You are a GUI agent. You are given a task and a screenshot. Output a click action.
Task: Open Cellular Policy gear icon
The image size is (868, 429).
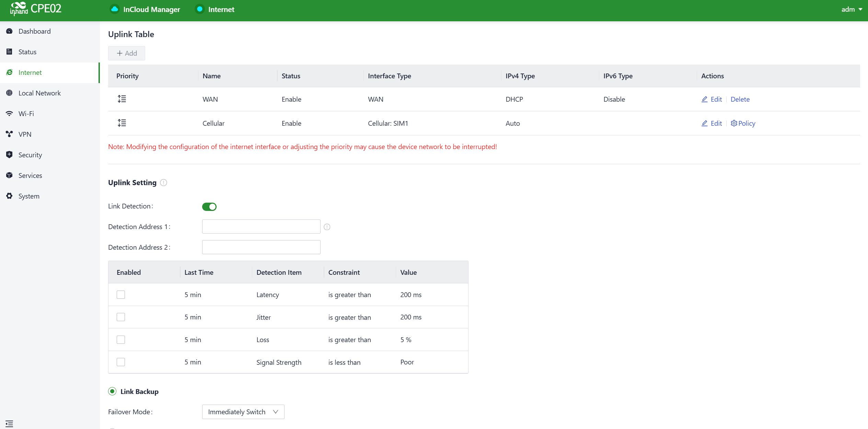734,123
